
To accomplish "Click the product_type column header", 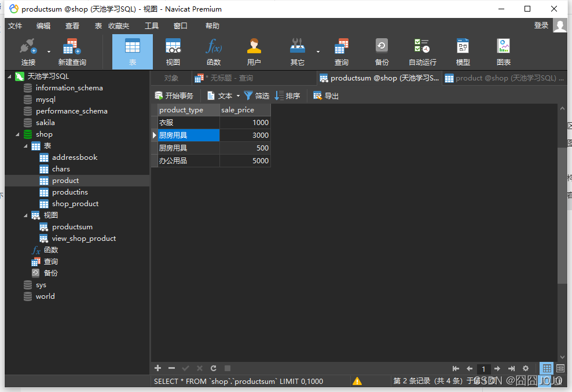I will [189, 110].
